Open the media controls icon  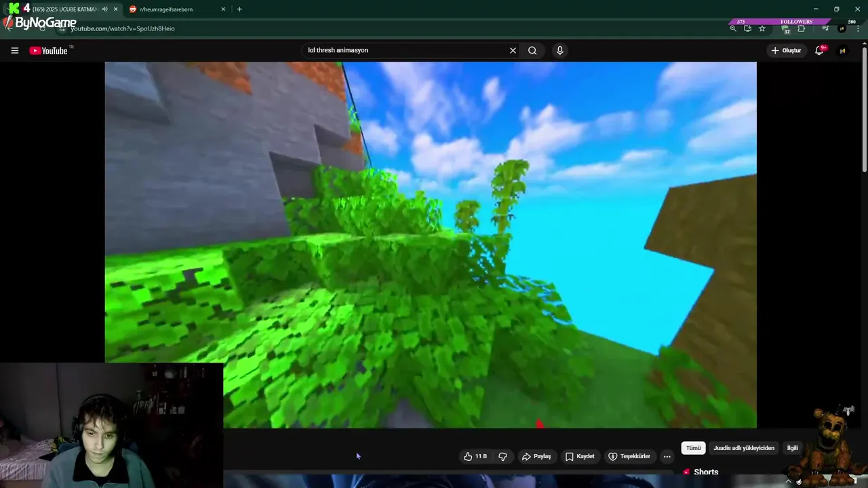point(825,28)
